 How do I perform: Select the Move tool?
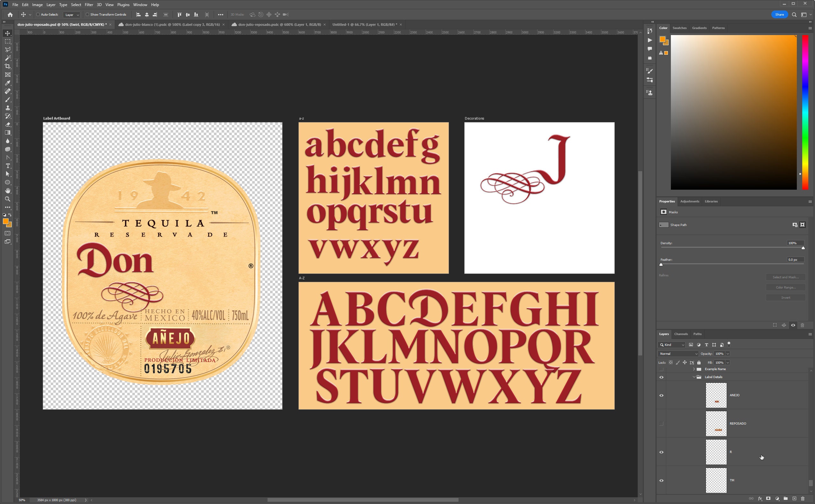pyautogui.click(x=7, y=33)
